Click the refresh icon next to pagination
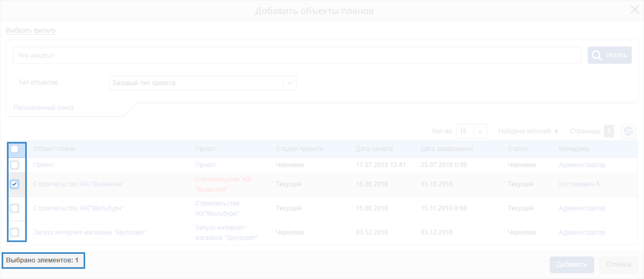 [628, 131]
